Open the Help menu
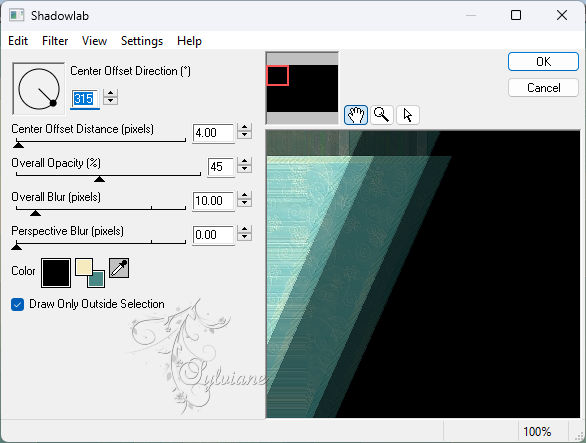 pos(189,41)
